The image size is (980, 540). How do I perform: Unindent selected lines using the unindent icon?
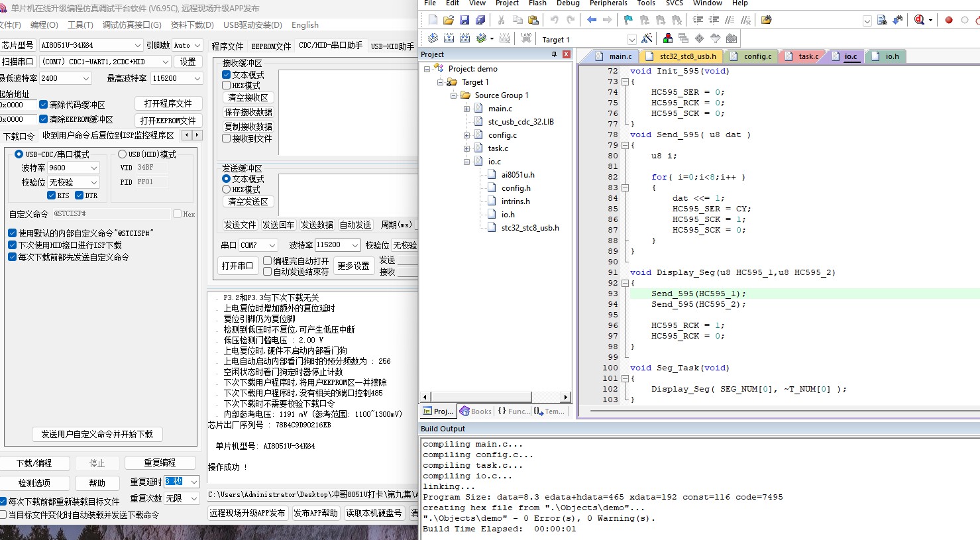point(714,20)
